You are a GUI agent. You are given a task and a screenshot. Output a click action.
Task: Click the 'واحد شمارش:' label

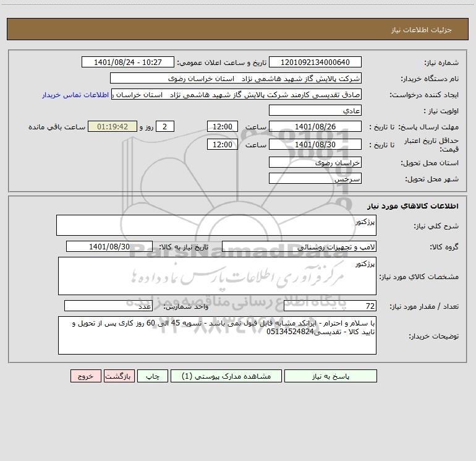point(186,307)
